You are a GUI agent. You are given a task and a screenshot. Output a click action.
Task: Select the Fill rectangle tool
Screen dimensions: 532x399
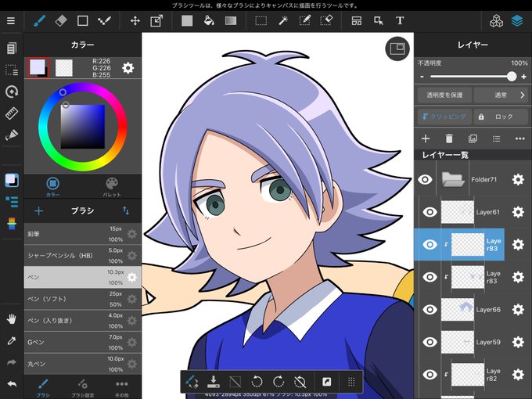(x=187, y=20)
